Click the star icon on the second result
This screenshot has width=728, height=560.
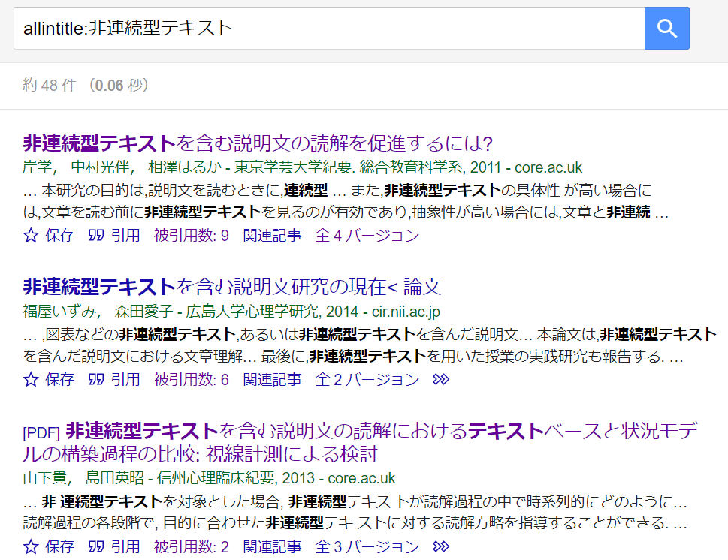29,380
